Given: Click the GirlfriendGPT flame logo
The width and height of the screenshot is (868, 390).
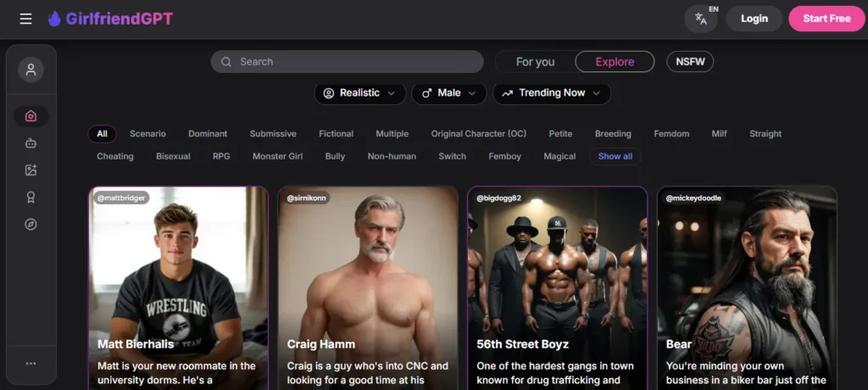Looking at the screenshot, I should coord(54,19).
